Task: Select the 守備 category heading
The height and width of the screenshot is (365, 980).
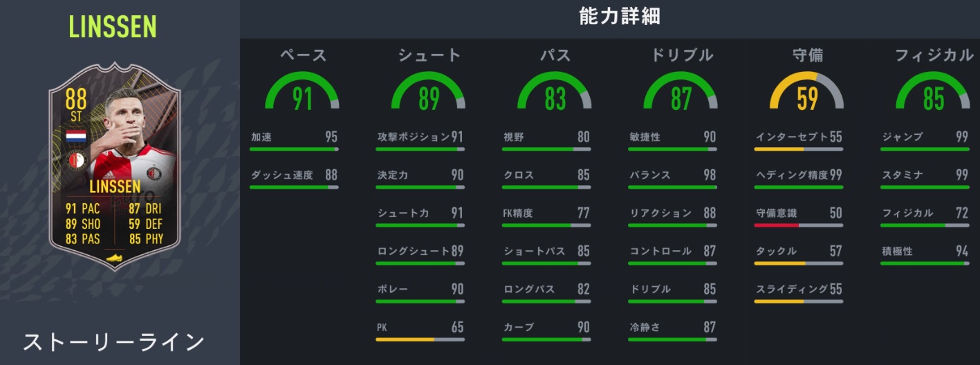Action: click(807, 55)
